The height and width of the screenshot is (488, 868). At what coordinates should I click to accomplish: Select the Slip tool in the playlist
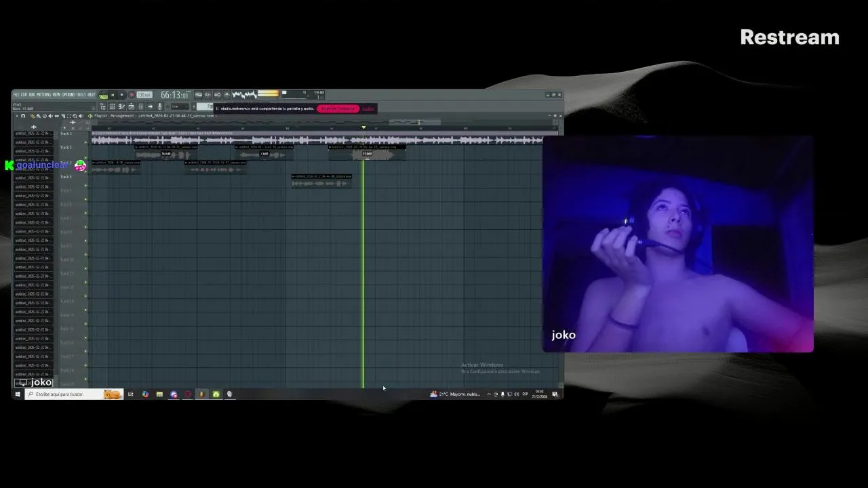pyautogui.click(x=57, y=116)
